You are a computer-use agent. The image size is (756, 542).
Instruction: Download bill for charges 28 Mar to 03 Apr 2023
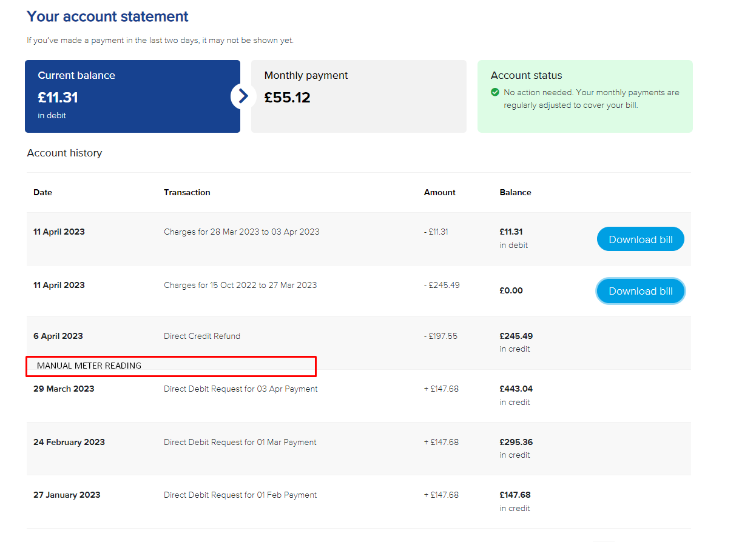click(x=641, y=239)
